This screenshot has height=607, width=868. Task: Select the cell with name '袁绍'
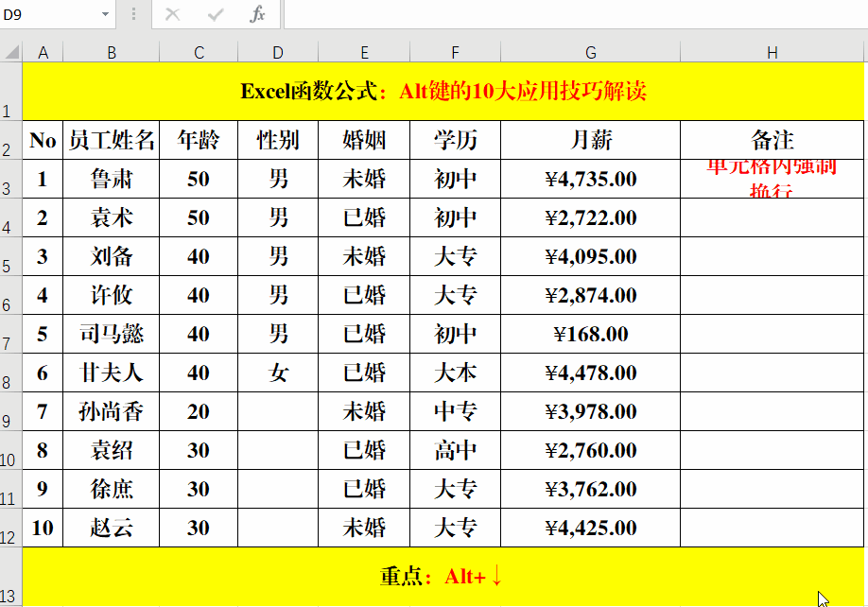pos(112,450)
